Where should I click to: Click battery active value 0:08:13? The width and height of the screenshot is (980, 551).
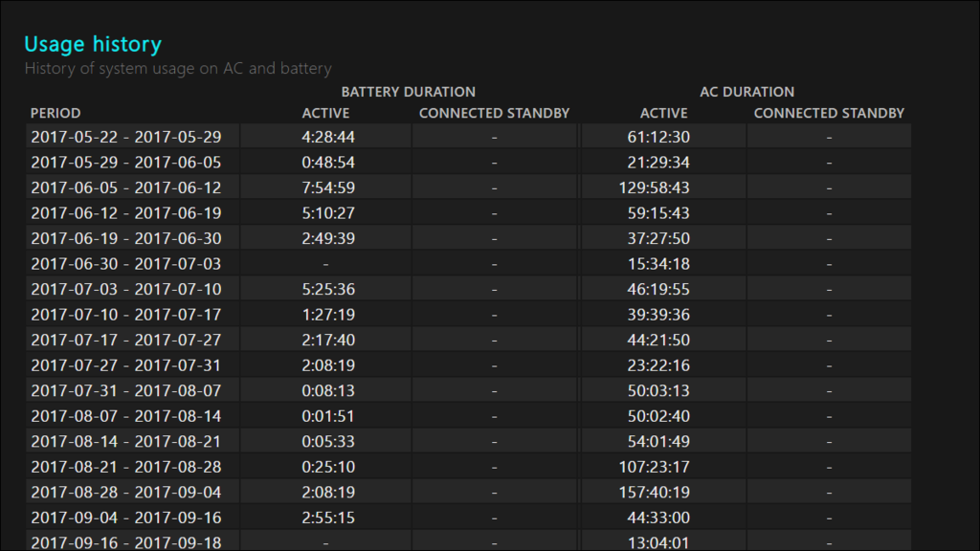[328, 390]
